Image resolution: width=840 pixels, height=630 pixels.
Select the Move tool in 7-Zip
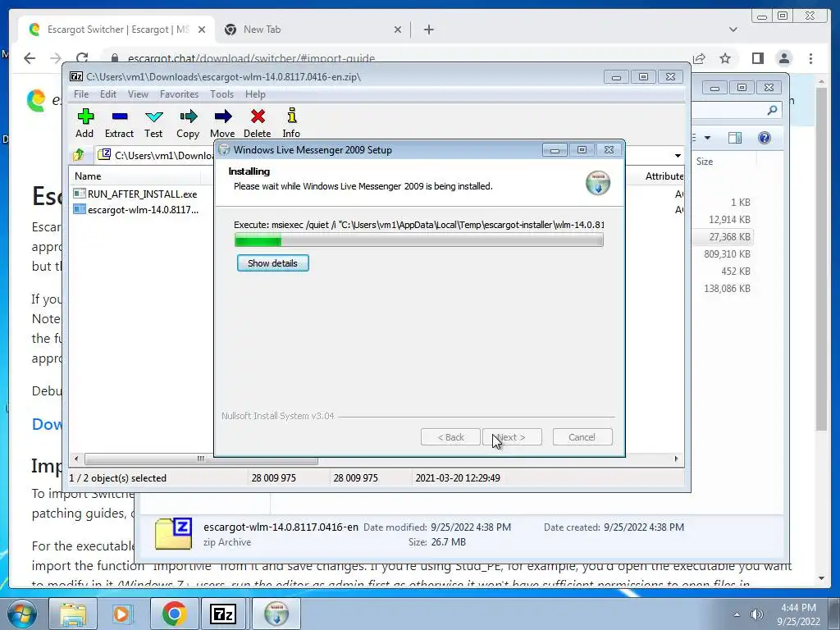(x=222, y=123)
